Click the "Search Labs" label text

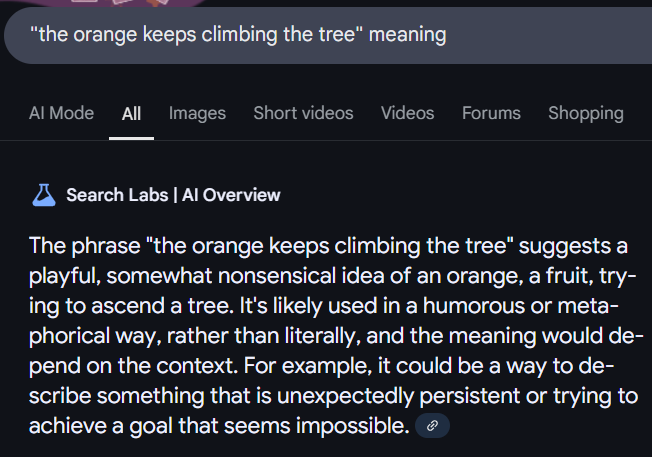point(117,195)
